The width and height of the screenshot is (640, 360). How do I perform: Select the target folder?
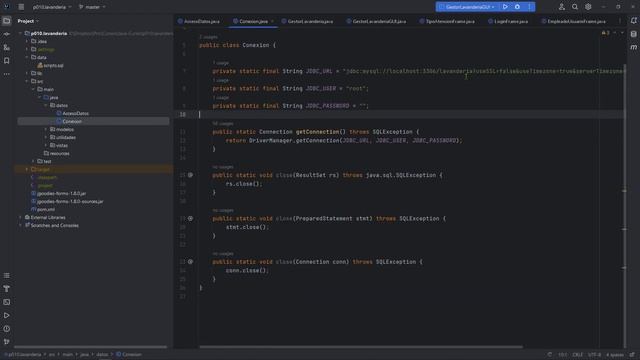click(40, 169)
